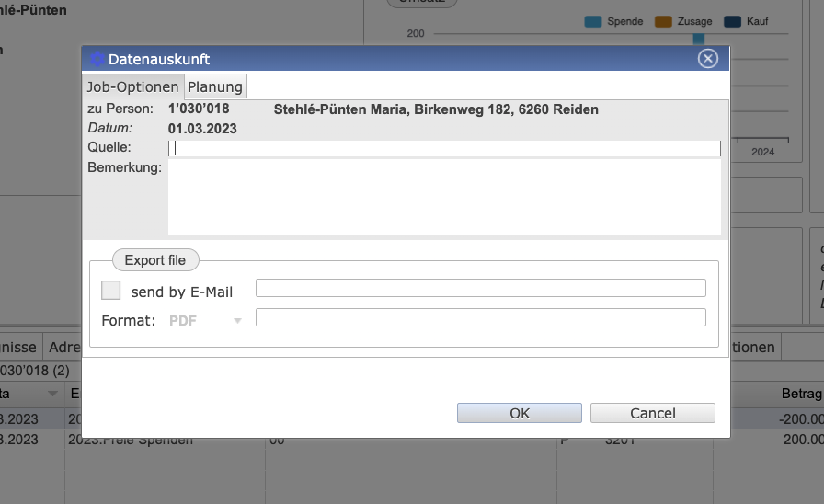824x504 pixels.
Task: Click the e-mail address input field
Action: pyautogui.click(x=480, y=288)
